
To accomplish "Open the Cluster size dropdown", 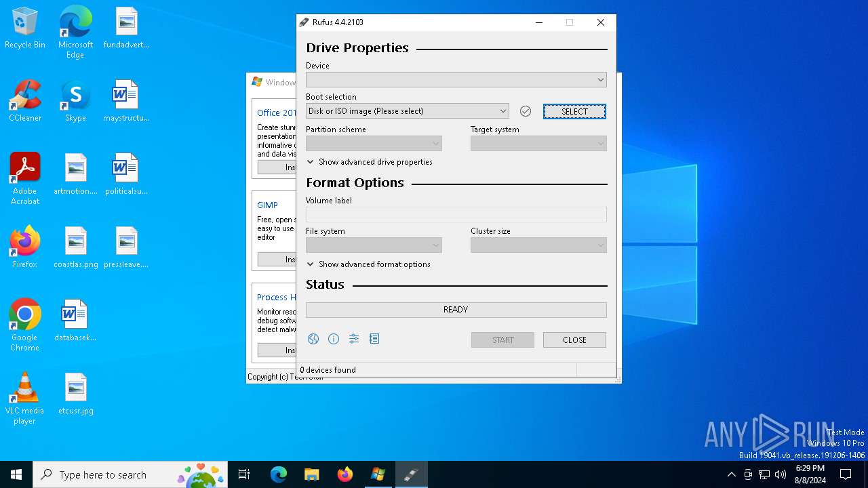I will (x=538, y=245).
